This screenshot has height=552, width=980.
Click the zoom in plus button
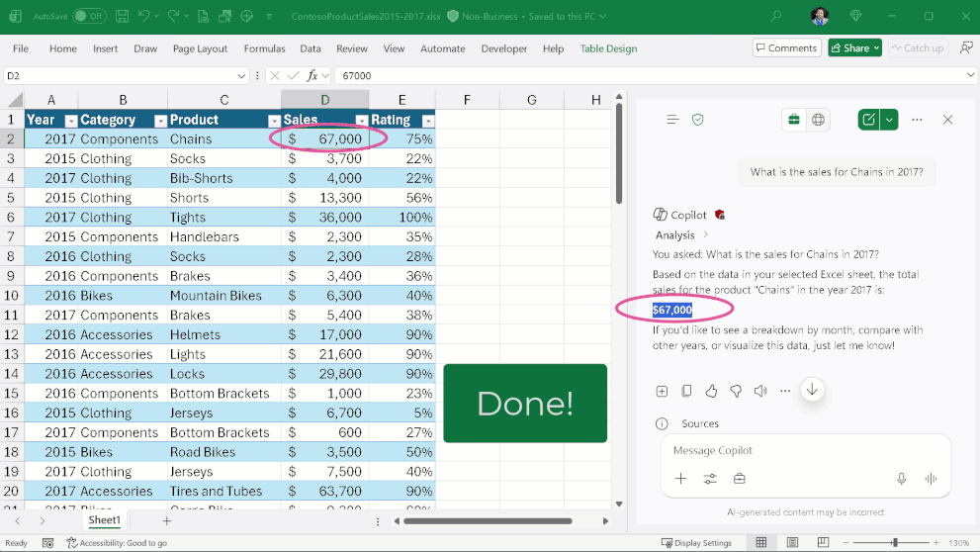pos(935,542)
